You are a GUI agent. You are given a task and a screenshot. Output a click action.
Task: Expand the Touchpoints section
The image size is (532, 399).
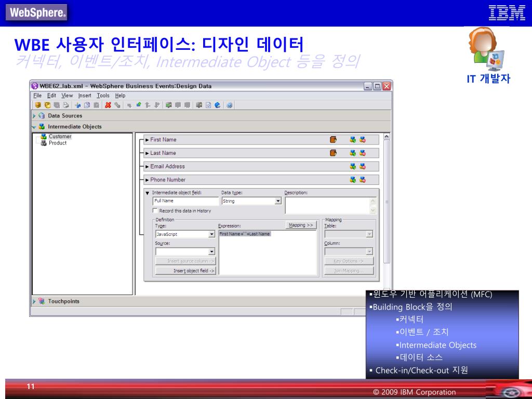coord(34,301)
